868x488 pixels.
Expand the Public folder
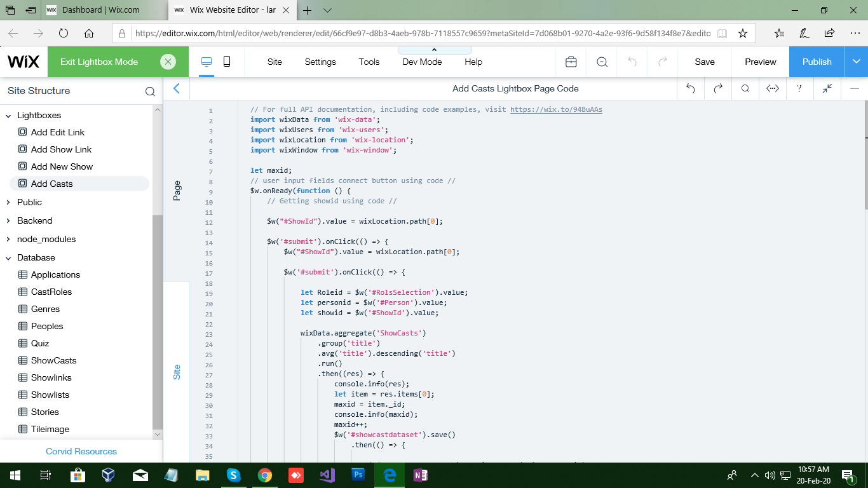point(9,202)
